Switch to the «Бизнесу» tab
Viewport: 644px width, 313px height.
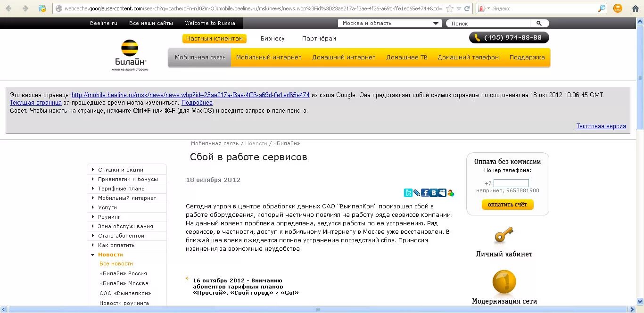tap(272, 39)
